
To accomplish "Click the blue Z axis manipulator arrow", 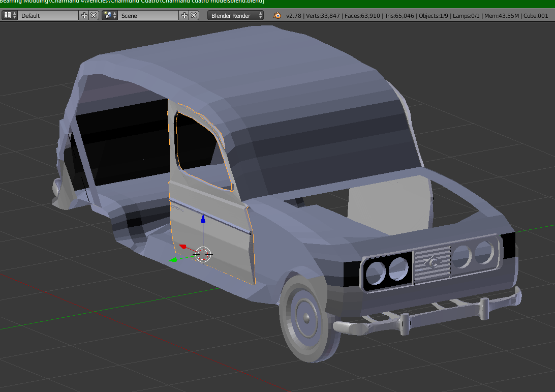I will pyautogui.click(x=203, y=220).
